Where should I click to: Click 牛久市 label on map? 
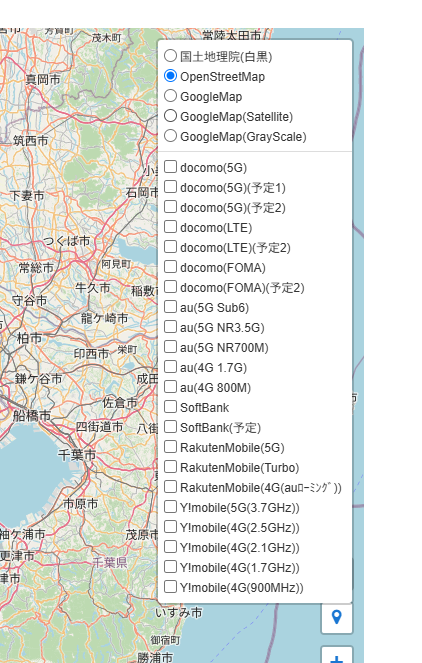pos(93,288)
